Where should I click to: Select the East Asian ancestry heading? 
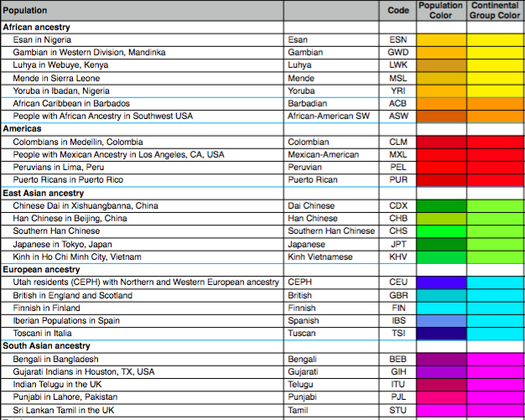click(x=44, y=193)
